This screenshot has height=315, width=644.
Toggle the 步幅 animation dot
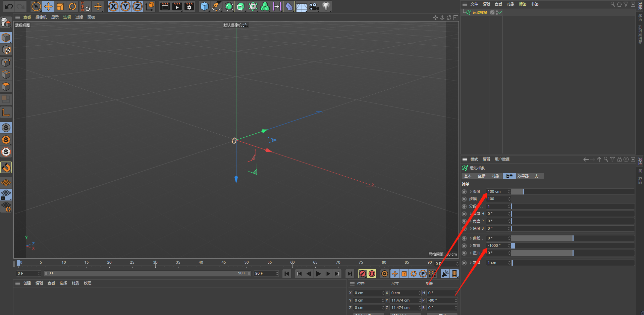coord(464,199)
